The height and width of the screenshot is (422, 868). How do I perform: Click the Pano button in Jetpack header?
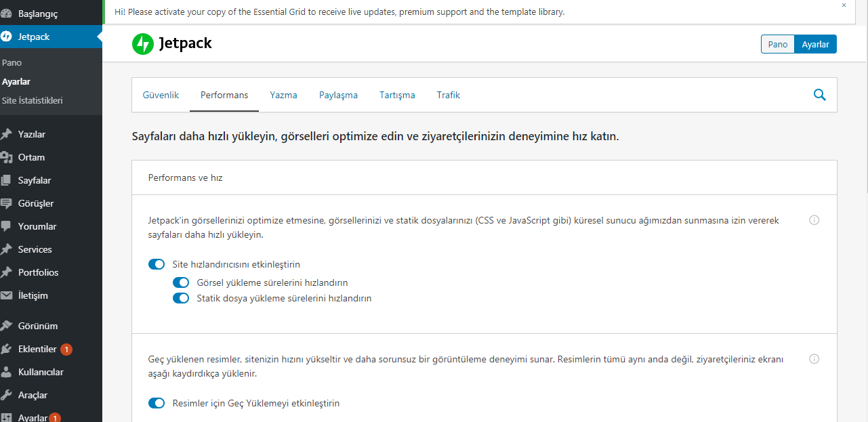(778, 44)
